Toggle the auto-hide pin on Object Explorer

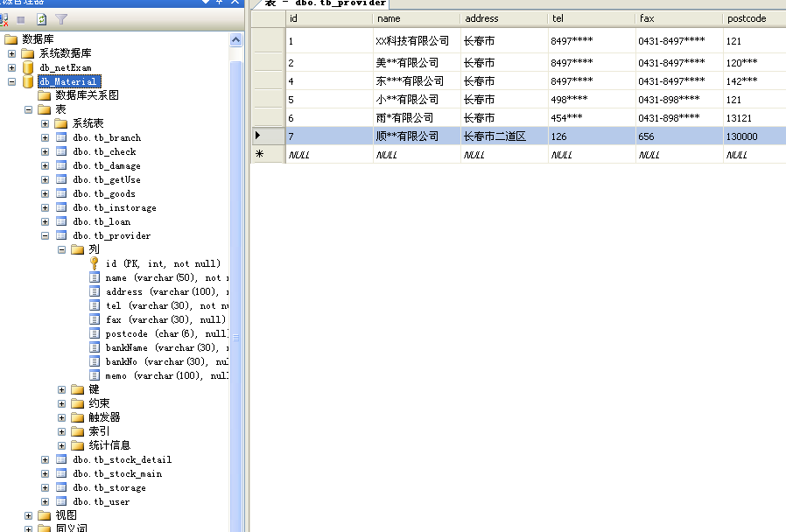point(218,3)
